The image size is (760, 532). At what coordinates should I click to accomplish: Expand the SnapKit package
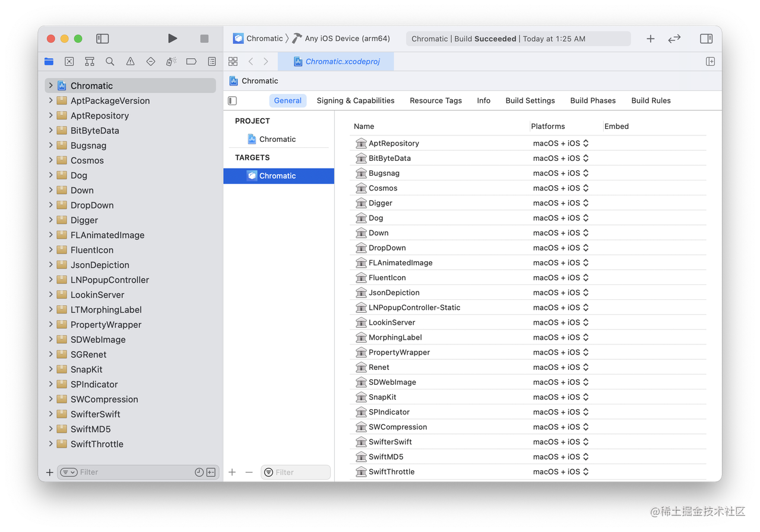pos(51,369)
